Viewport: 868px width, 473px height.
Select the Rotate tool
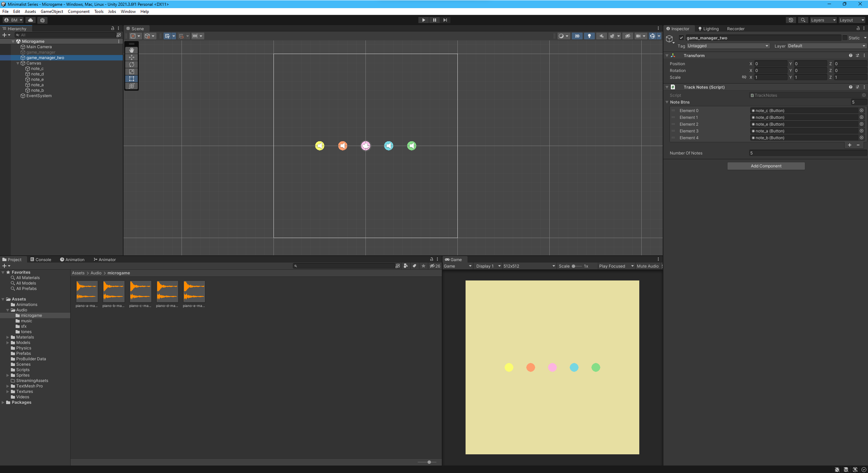[x=132, y=65]
